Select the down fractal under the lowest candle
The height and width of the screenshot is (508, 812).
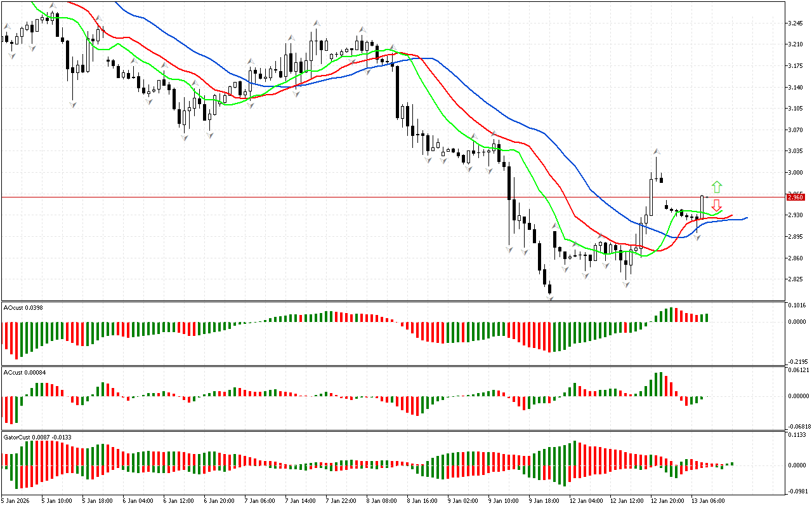(x=550, y=297)
